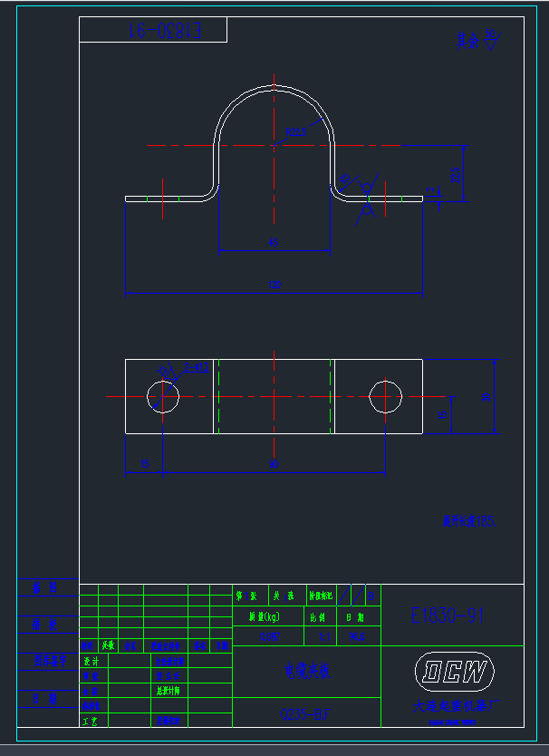Select the 展开长度185 note text
This screenshot has width=549, height=756.
coord(469,520)
